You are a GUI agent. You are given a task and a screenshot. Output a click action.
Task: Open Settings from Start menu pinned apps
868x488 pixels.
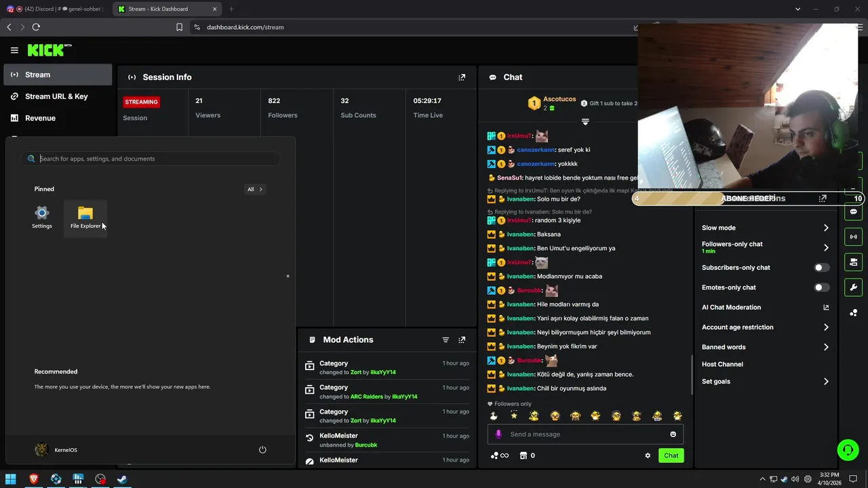42,218
